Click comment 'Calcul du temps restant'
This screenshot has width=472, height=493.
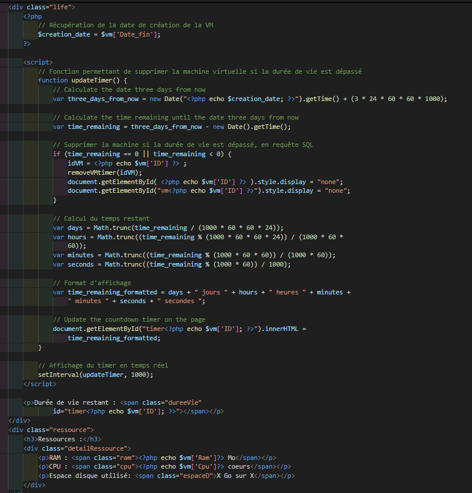click(x=101, y=219)
